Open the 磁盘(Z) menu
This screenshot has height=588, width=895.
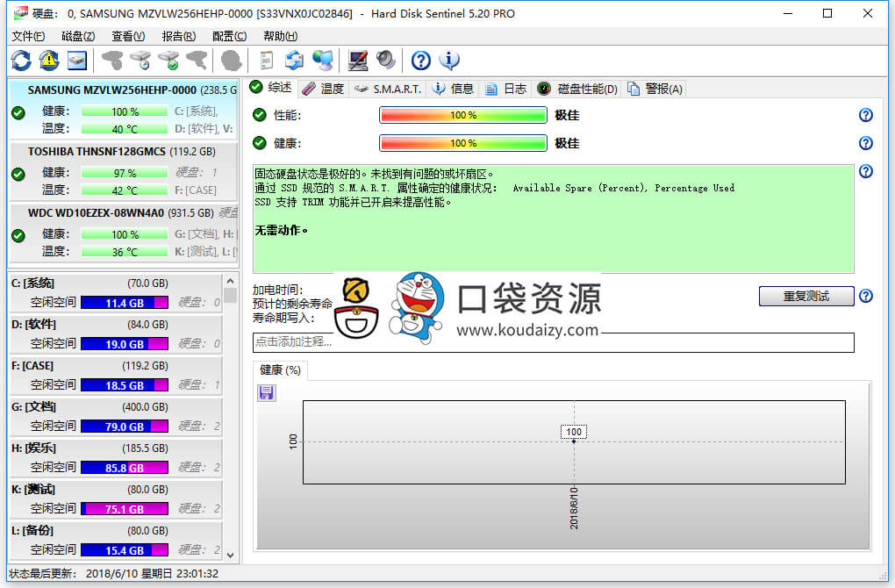click(x=78, y=37)
